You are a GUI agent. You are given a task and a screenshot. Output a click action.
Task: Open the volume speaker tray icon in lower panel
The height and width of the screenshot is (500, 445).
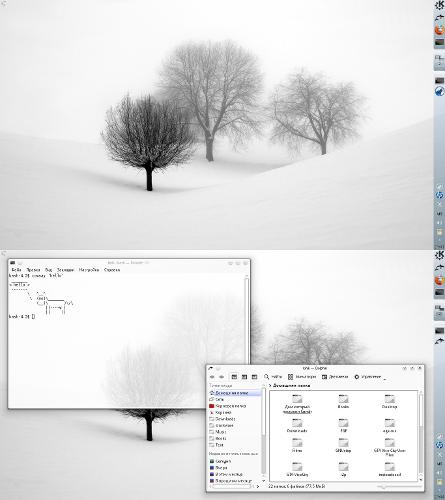click(439, 473)
